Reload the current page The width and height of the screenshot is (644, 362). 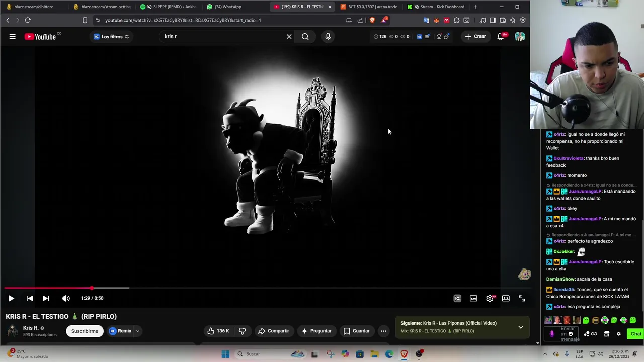[28, 20]
